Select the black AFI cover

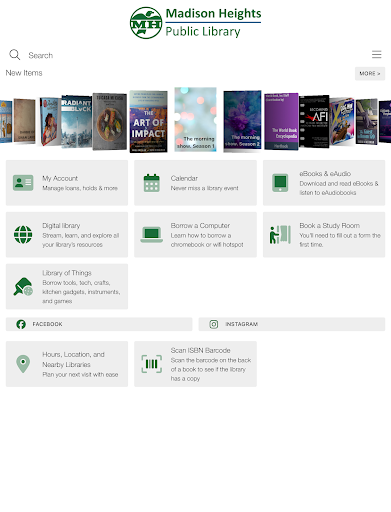[314, 122]
